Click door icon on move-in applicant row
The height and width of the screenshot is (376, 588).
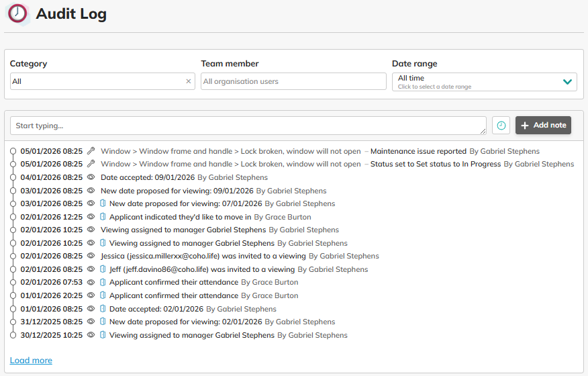(x=103, y=217)
